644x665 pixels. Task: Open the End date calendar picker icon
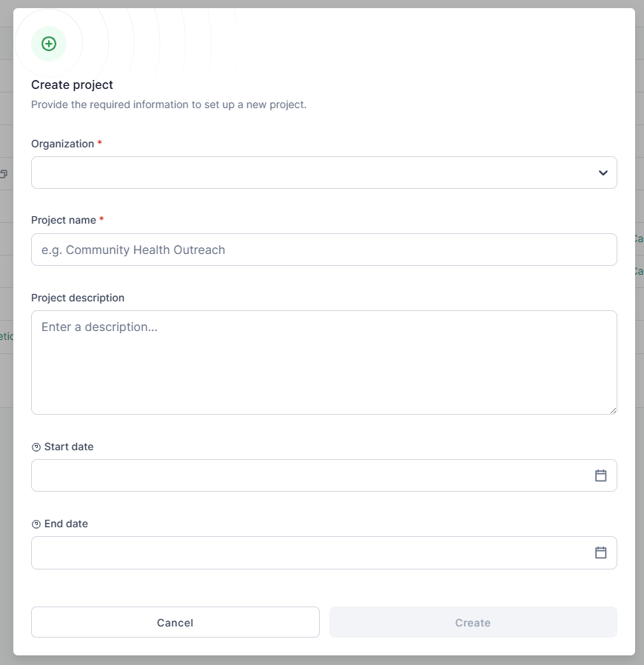point(601,552)
